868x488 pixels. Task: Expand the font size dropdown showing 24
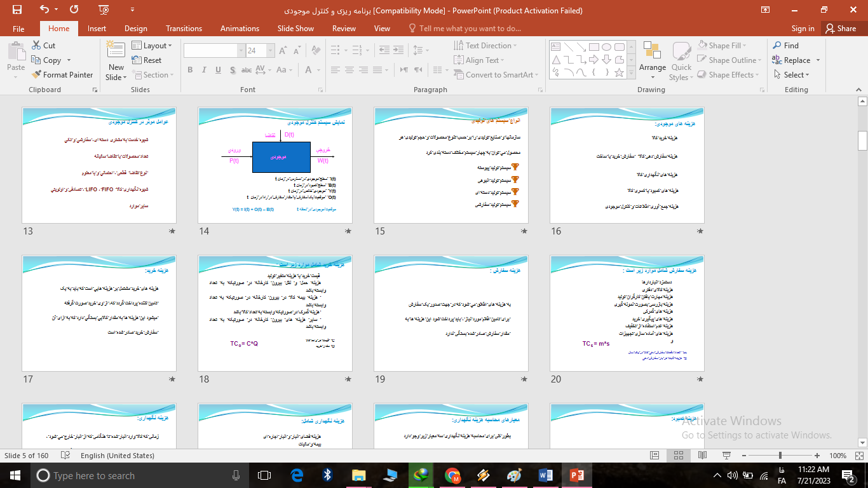(x=270, y=51)
